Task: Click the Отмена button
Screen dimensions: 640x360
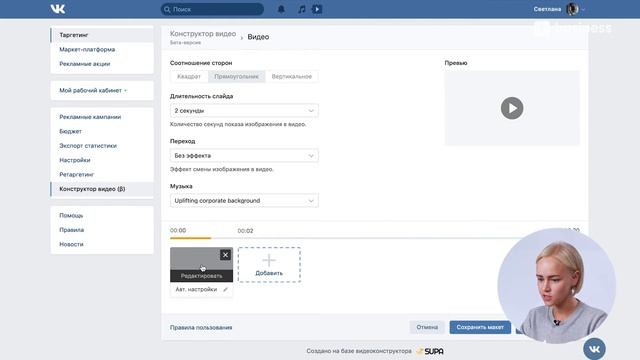Action: coord(427,327)
